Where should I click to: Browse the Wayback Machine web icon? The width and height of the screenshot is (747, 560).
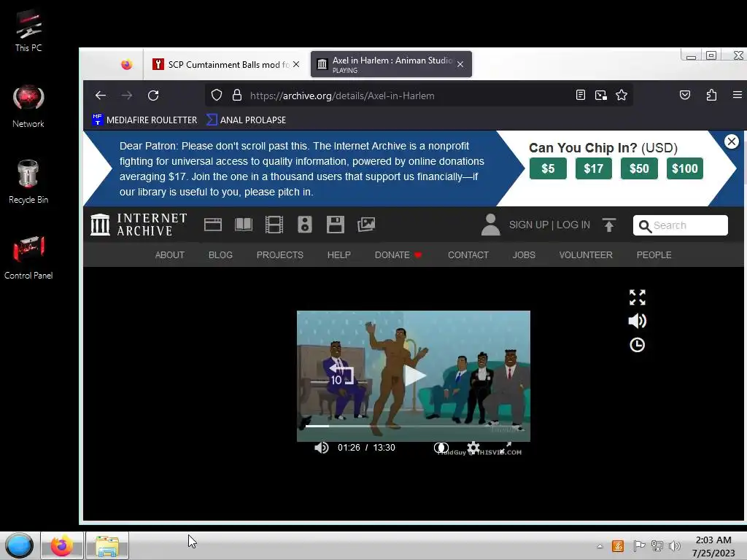tap(213, 225)
